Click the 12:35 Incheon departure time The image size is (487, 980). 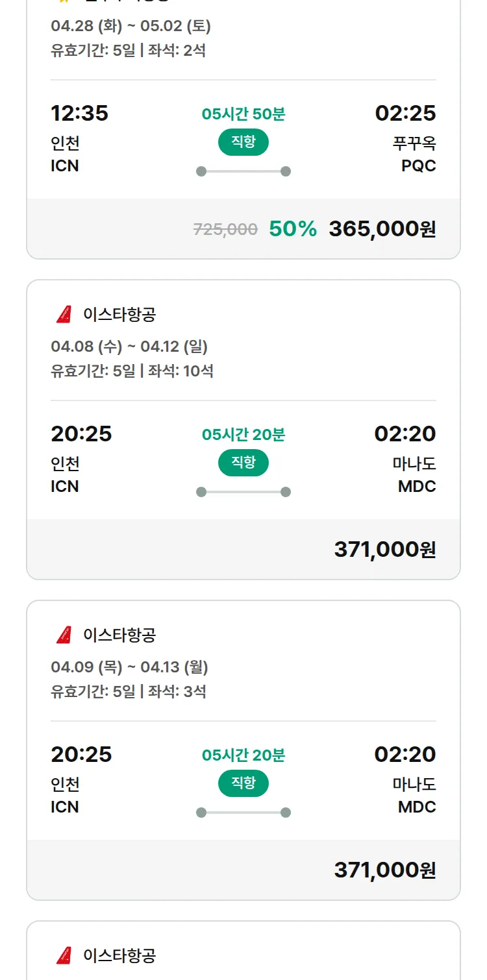point(79,113)
